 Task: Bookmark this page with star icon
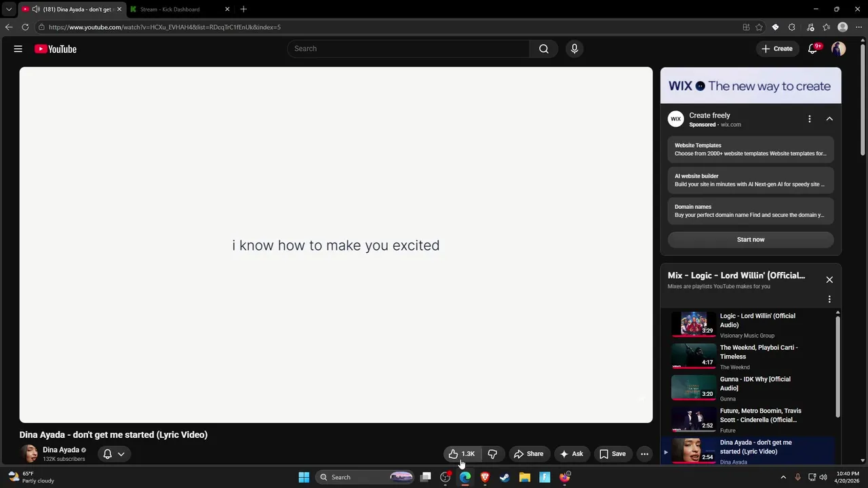[x=759, y=27]
